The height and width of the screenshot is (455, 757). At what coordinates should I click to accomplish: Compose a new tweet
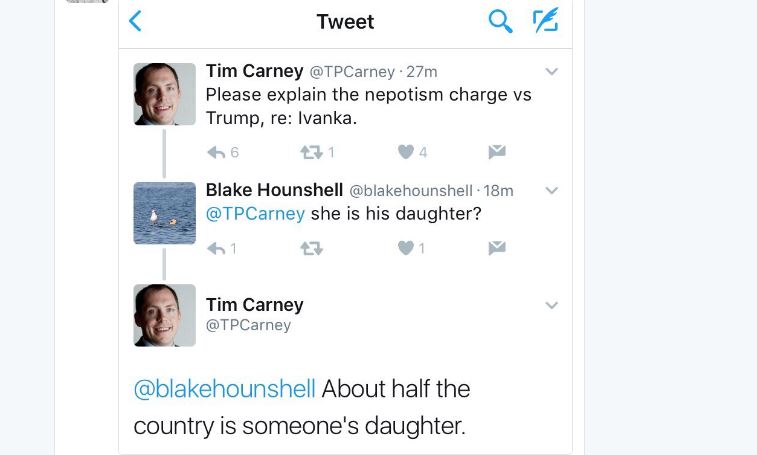point(545,21)
